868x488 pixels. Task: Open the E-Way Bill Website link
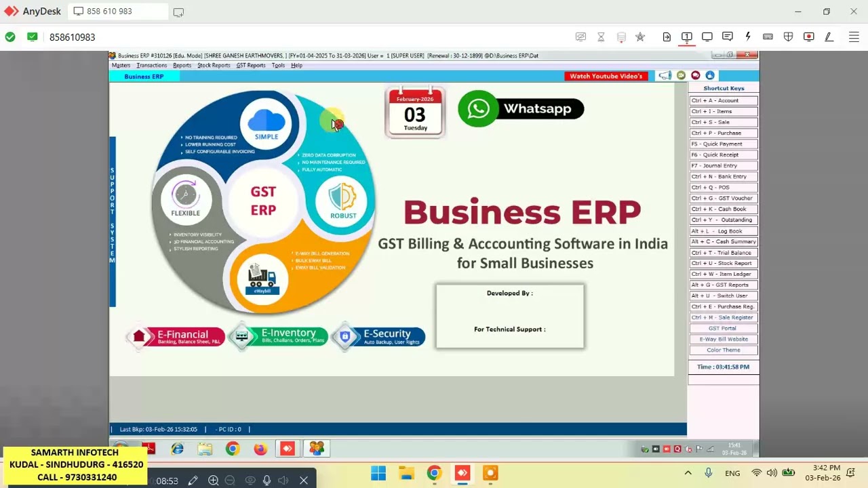tap(724, 339)
